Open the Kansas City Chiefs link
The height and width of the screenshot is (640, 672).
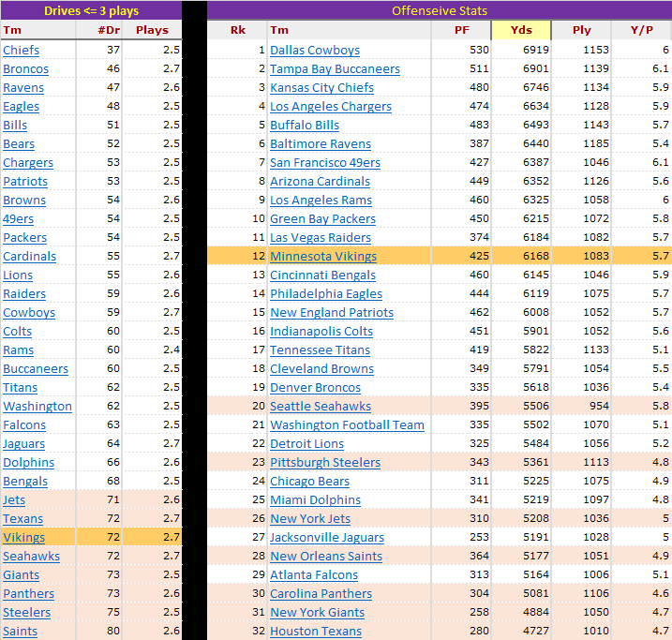[321, 88]
